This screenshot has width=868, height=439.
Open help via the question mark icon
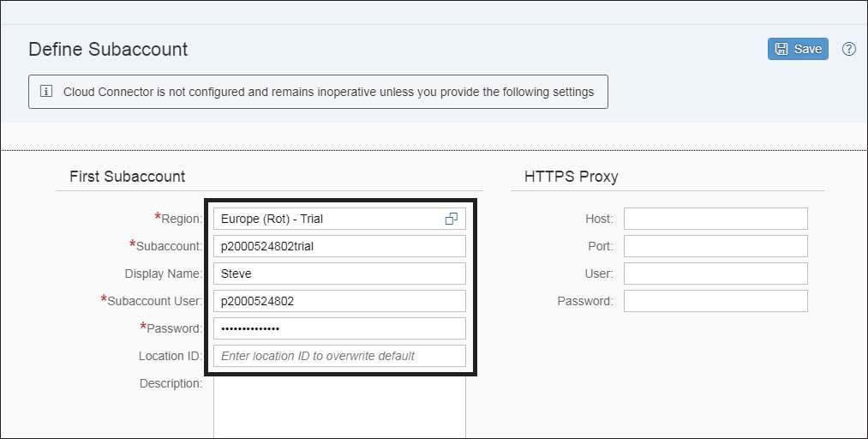point(848,49)
